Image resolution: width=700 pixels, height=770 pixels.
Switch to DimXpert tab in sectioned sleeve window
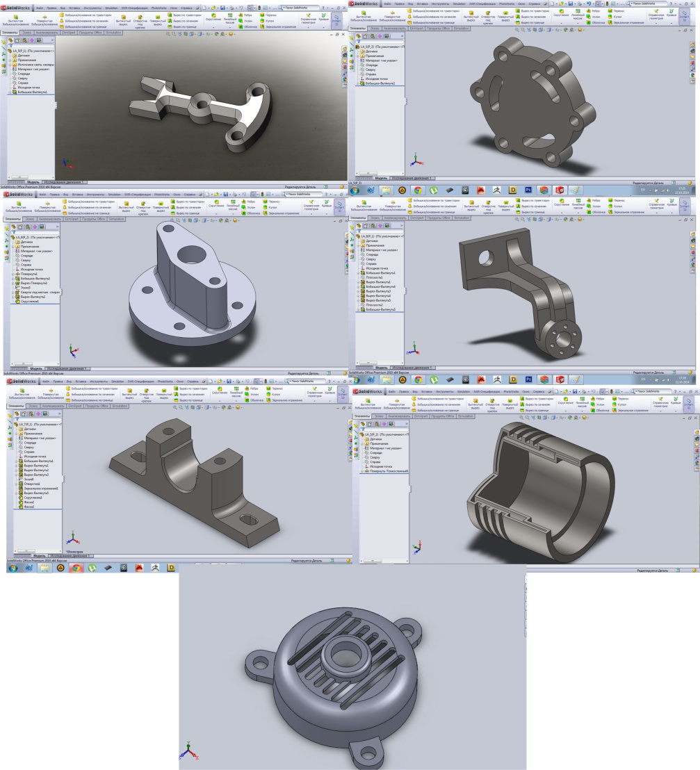click(x=421, y=416)
